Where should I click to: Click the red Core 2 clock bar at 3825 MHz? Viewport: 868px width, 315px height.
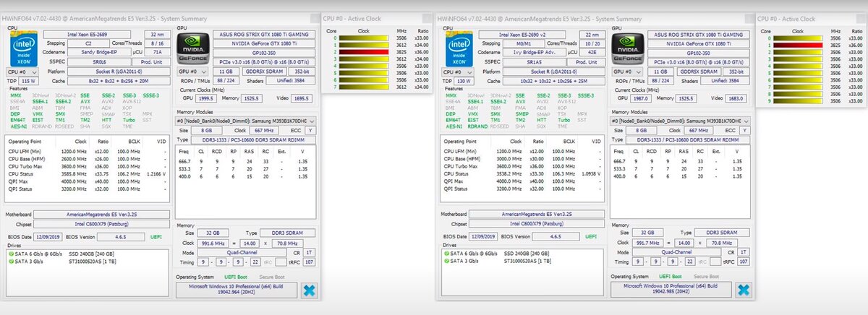coord(363,53)
